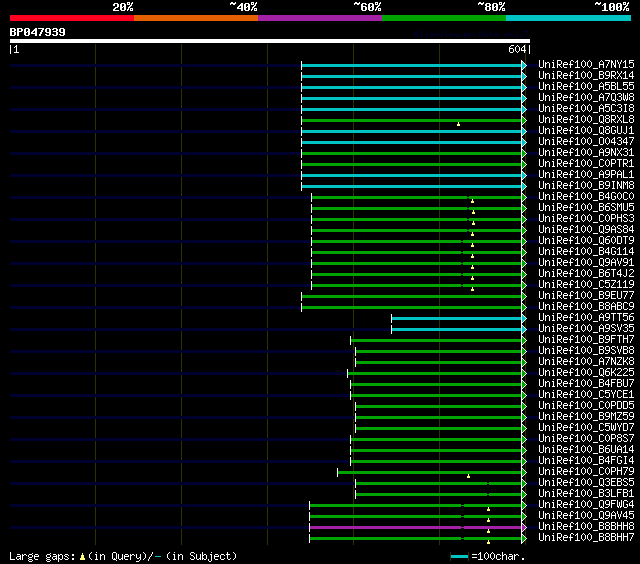The image size is (640, 564).
Task: Open the UniRef100_A5BL55 entry
Action: point(586,87)
